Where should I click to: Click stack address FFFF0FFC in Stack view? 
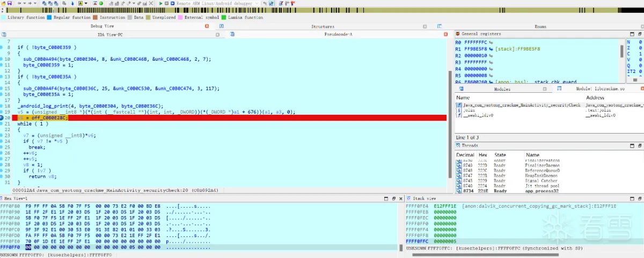point(417,242)
